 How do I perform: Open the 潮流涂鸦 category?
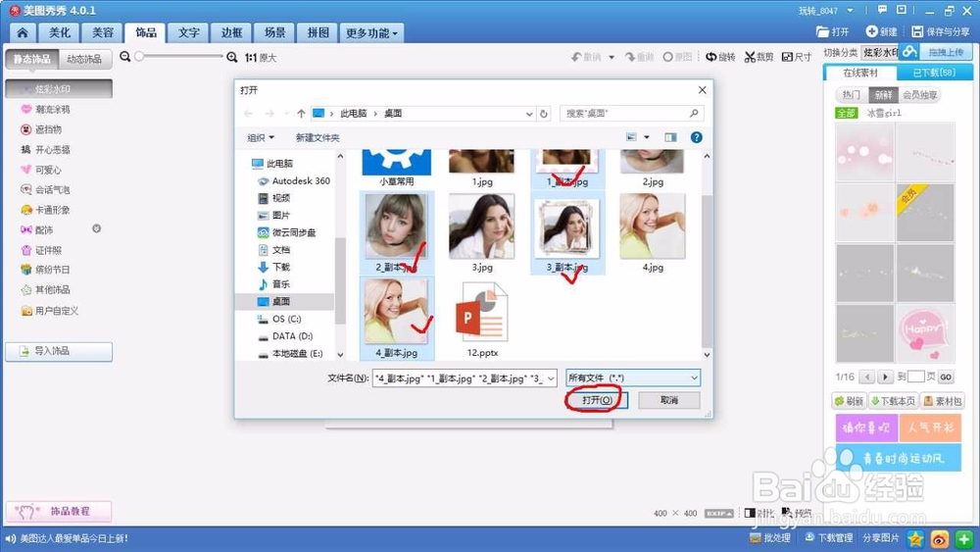tap(53, 110)
